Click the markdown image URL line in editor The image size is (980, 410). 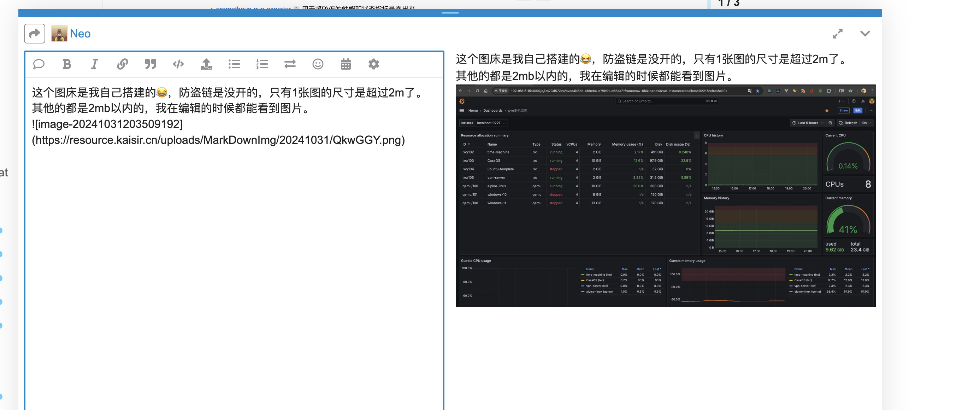click(x=218, y=140)
